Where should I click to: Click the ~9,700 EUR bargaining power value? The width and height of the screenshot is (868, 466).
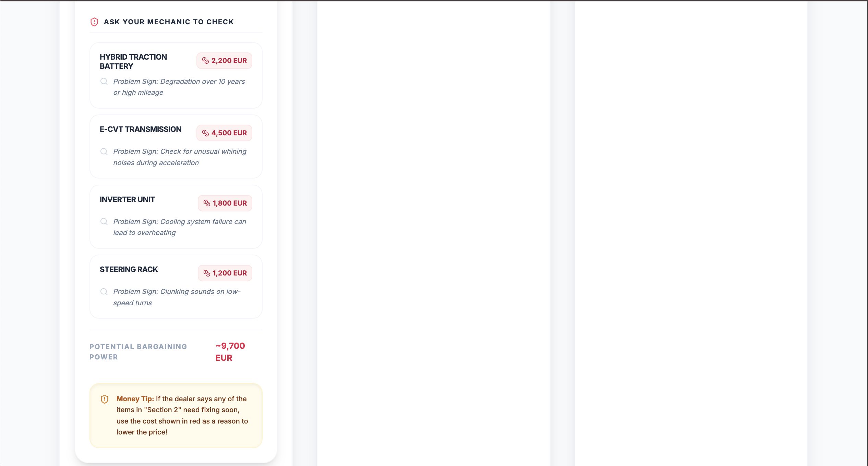pyautogui.click(x=230, y=352)
